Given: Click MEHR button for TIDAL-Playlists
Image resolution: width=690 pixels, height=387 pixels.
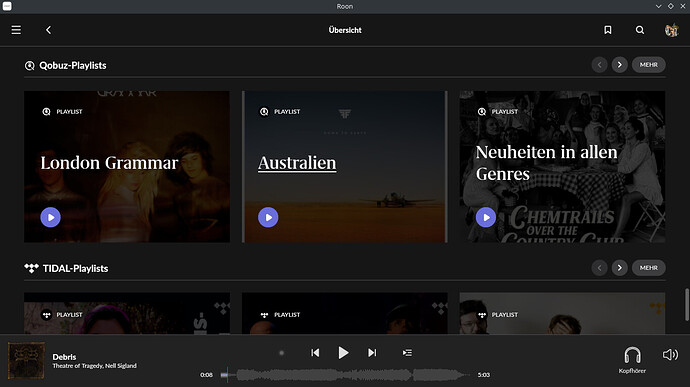Looking at the screenshot, I should (x=649, y=268).
